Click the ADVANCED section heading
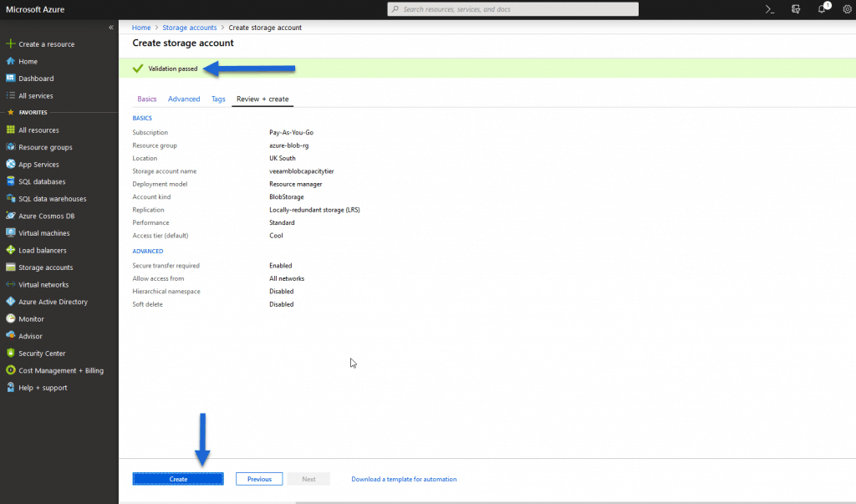 (x=147, y=252)
